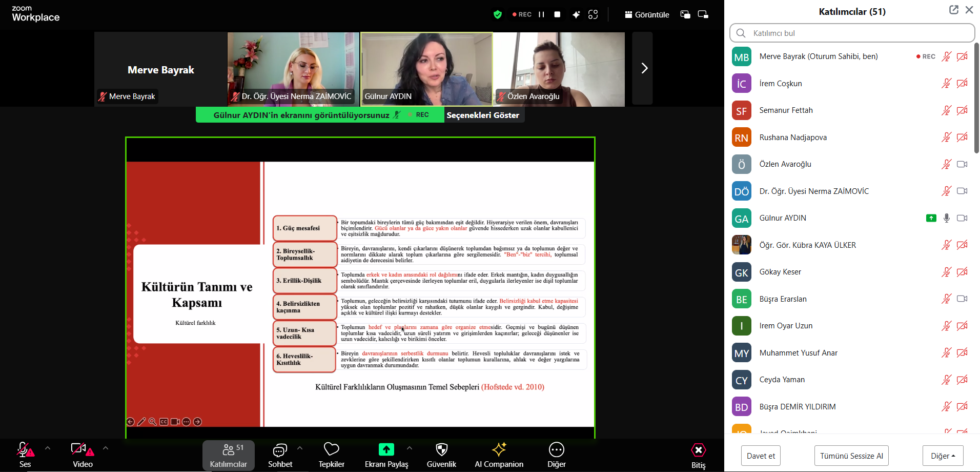The height and width of the screenshot is (472, 980).
Task: Open the Görüntüle view menu
Action: (x=647, y=14)
